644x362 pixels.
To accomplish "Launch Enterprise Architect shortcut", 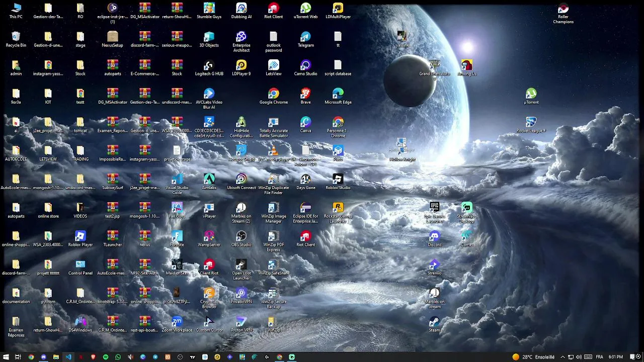I will point(241,42).
